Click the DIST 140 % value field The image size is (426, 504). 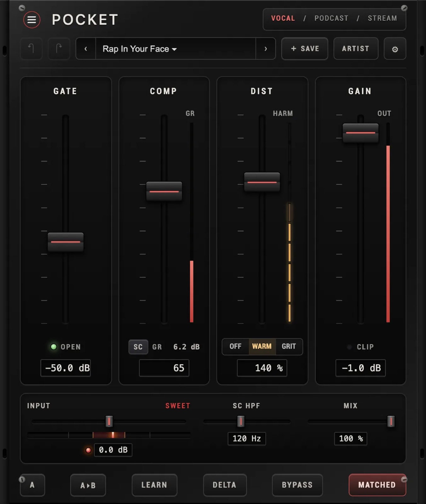262,368
